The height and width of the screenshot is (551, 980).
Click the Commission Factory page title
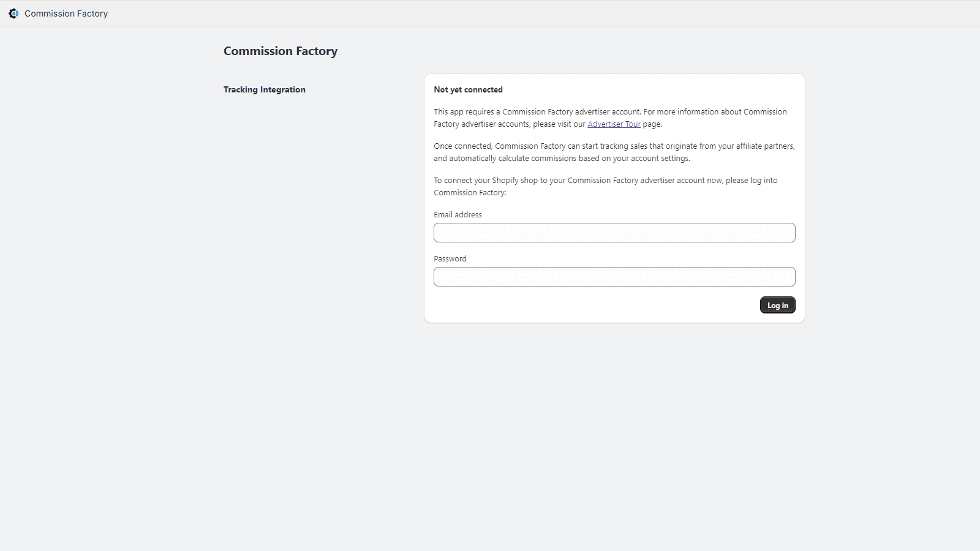[281, 51]
